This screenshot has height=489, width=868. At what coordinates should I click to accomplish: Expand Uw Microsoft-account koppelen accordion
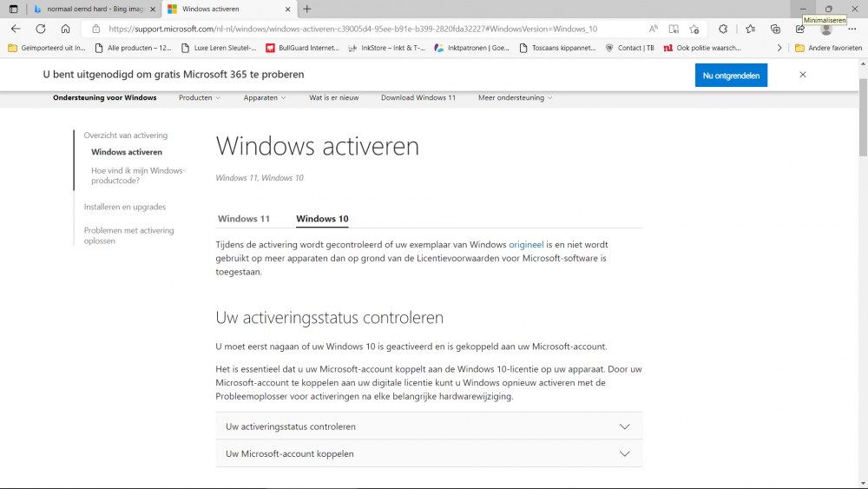(429, 453)
